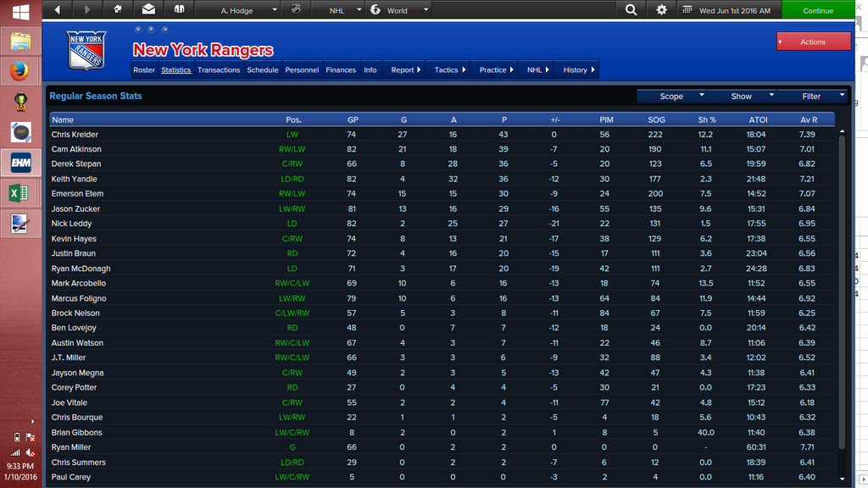Click the green Continue button
The height and width of the screenshot is (488, 868).
click(818, 10)
